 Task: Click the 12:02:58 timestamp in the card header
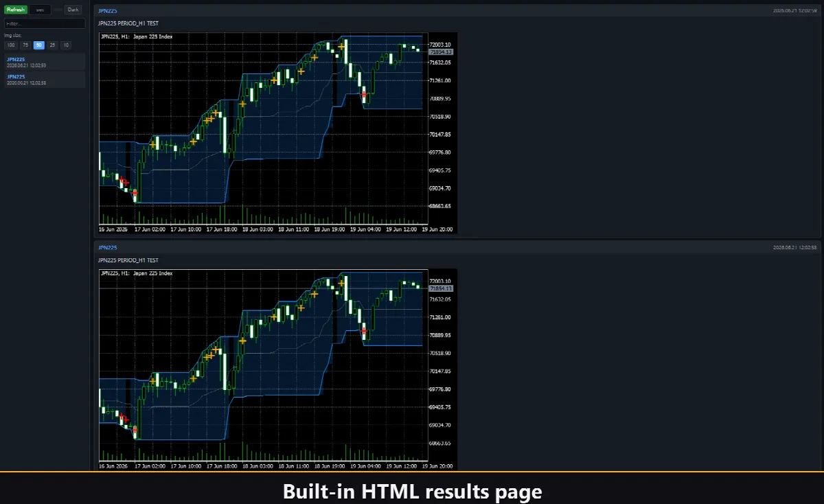pyautogui.click(x=794, y=247)
